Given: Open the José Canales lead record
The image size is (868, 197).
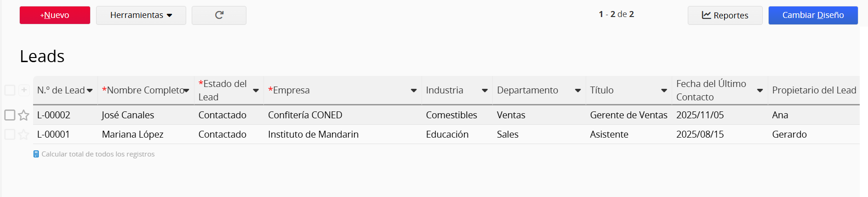Looking at the screenshot, I should (128, 115).
